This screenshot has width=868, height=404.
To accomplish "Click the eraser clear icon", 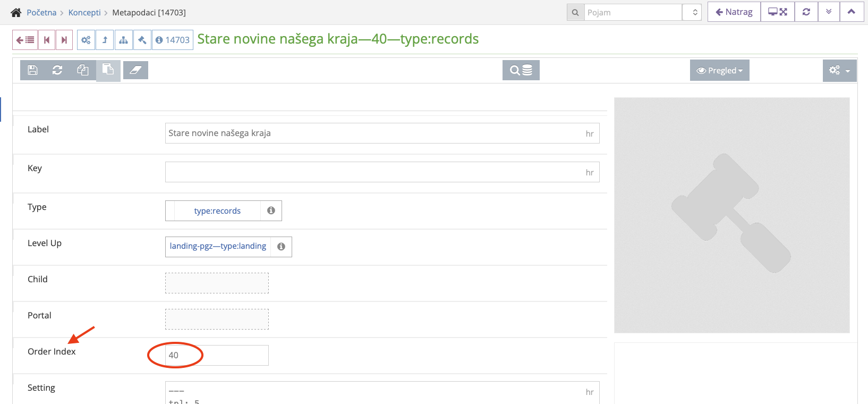I will (x=135, y=70).
